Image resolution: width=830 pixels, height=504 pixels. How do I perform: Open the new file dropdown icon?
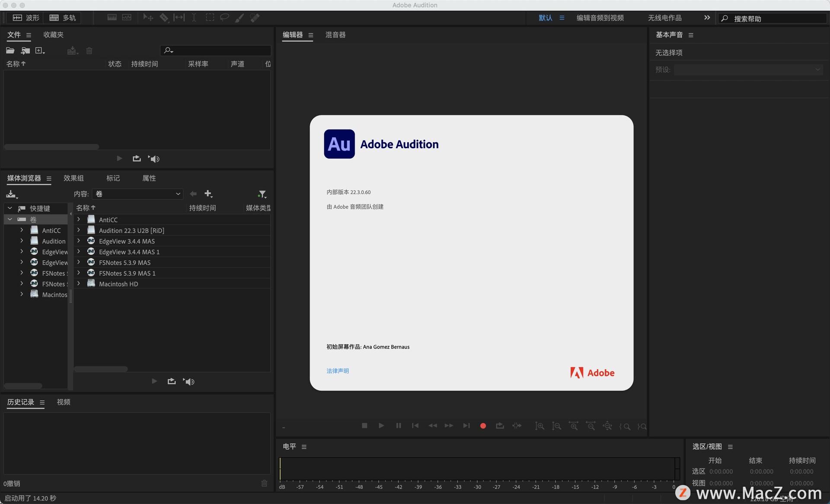point(40,51)
